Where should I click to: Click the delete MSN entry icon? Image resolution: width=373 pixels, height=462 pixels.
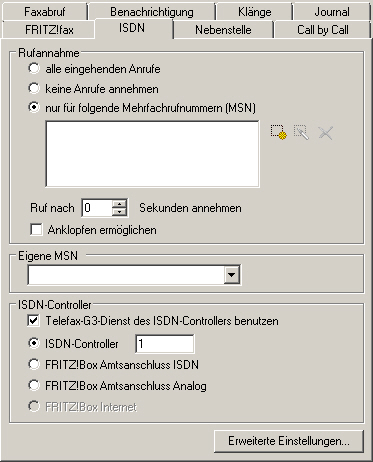325,133
